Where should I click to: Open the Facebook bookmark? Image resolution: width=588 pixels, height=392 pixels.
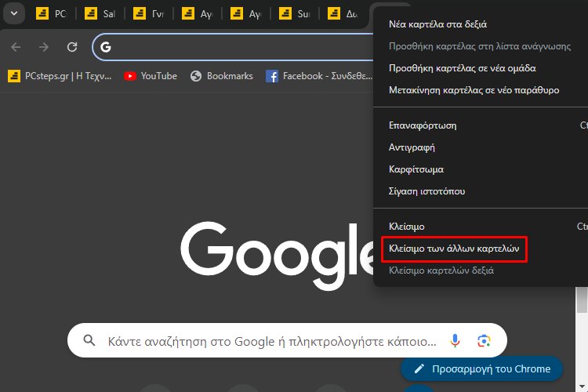coord(319,76)
